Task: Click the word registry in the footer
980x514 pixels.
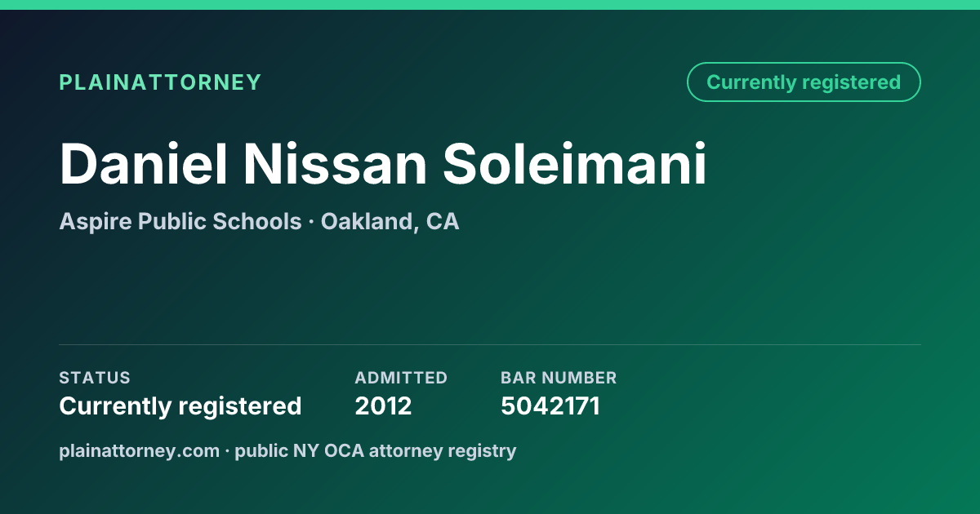Action: [x=490, y=450]
